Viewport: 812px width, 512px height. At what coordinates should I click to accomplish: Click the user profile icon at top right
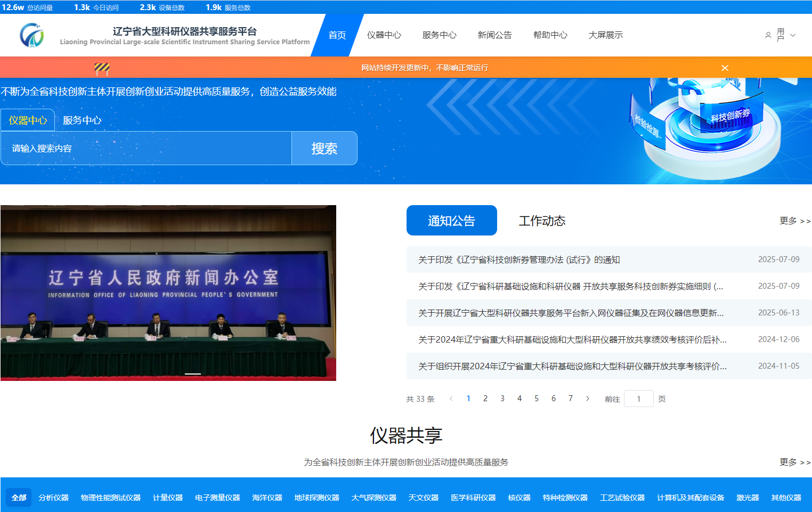click(x=767, y=35)
